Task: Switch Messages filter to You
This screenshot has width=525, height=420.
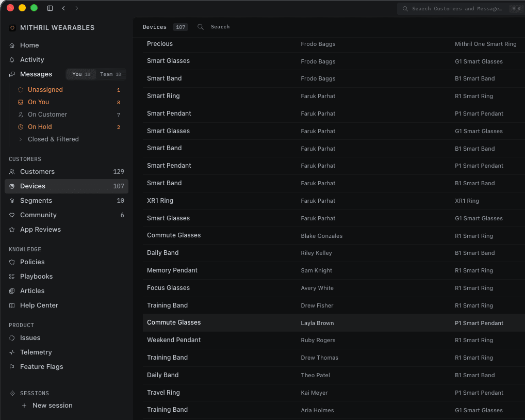Action: (81, 74)
